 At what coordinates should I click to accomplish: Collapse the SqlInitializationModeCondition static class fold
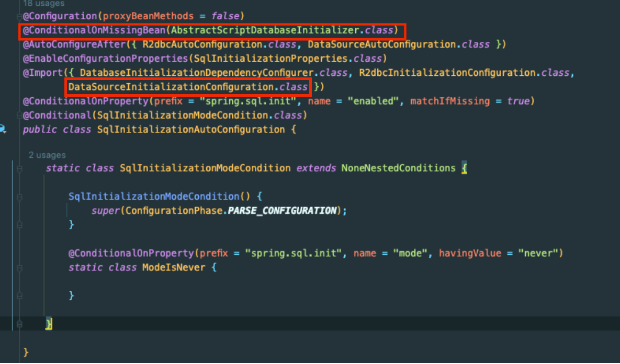(x=19, y=168)
